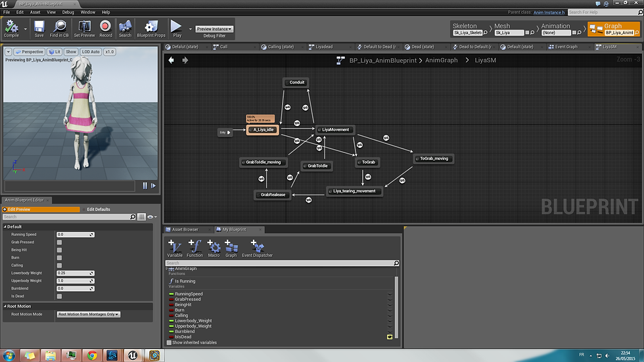Select the ToGrab_moving state node
644x362 pixels.
point(433,158)
